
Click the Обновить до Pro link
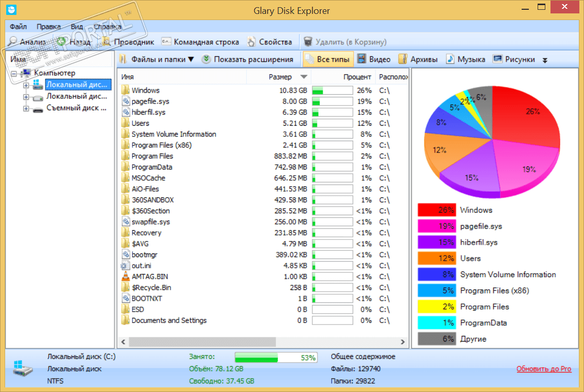[543, 368]
